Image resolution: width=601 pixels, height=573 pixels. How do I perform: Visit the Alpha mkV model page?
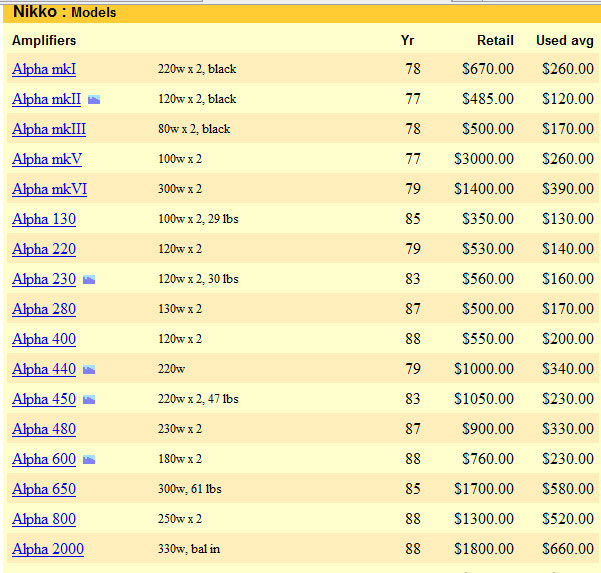click(47, 159)
